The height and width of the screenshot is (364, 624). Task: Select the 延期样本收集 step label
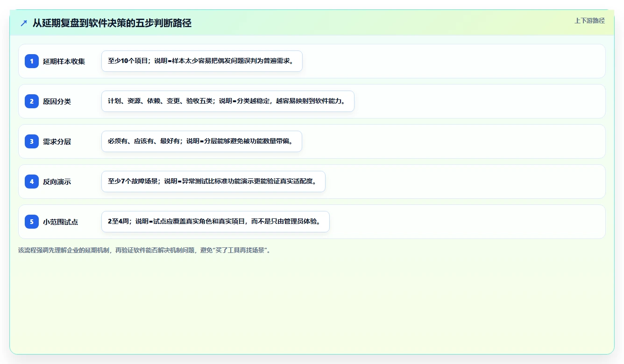[x=64, y=61]
